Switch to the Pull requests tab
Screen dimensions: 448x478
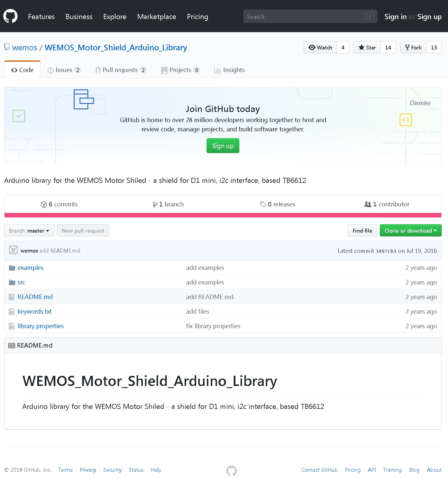121,70
